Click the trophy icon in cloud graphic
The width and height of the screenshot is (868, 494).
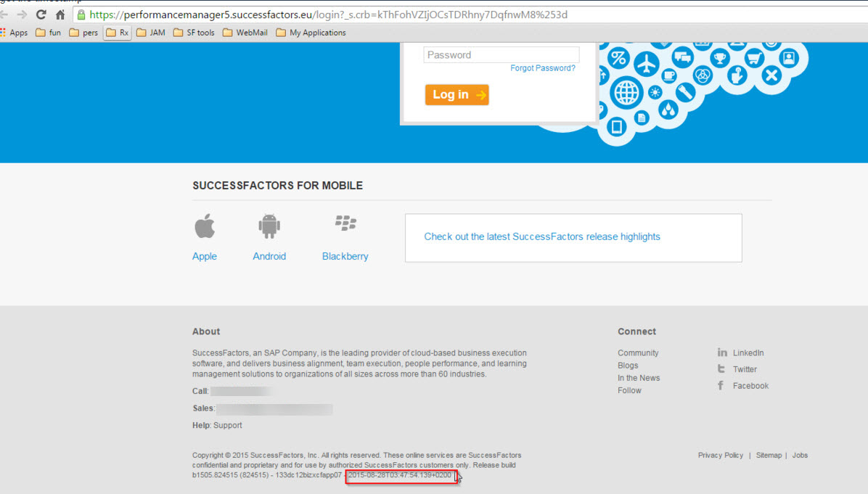[720, 57]
